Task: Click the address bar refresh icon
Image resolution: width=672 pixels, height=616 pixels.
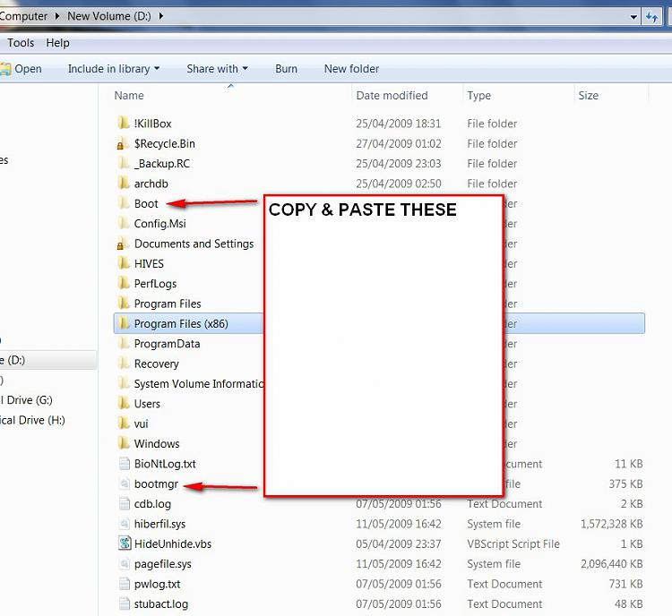Action: pyautogui.click(x=651, y=17)
